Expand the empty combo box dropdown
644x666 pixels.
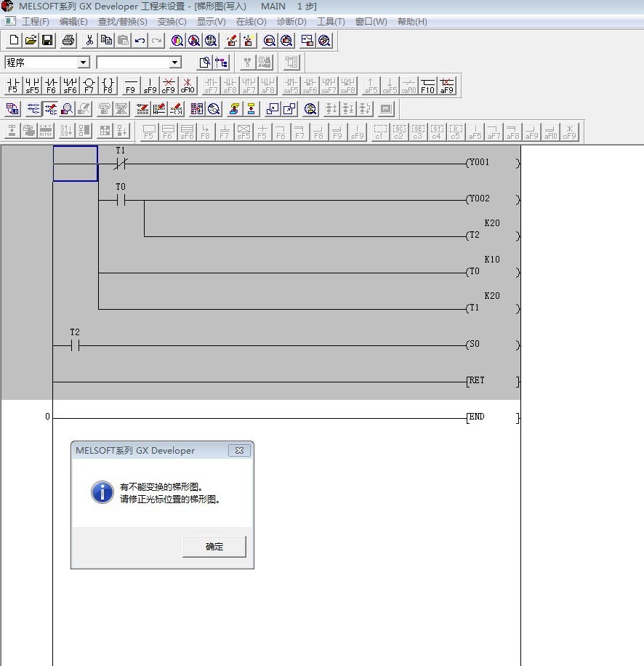174,63
